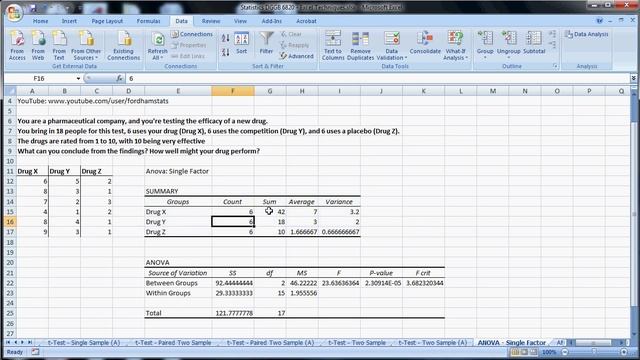The width and height of the screenshot is (640, 360).
Task: Select column F header
Action: pyautogui.click(x=233, y=91)
